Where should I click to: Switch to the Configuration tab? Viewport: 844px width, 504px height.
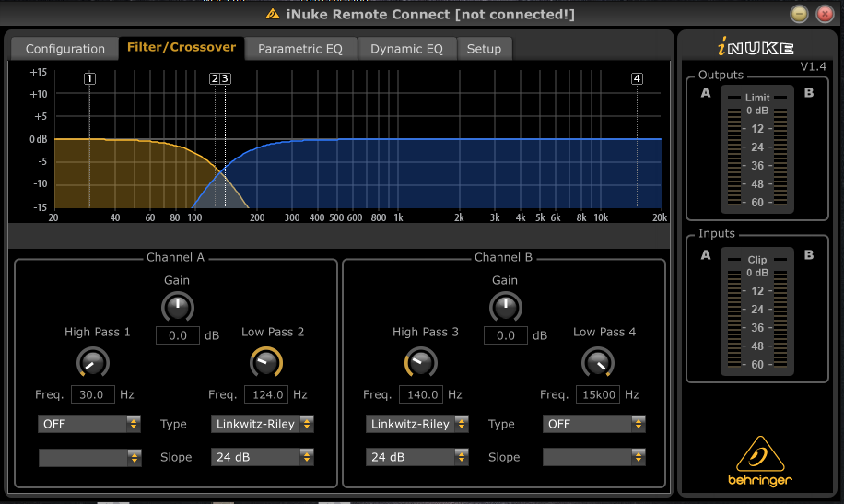click(65, 49)
